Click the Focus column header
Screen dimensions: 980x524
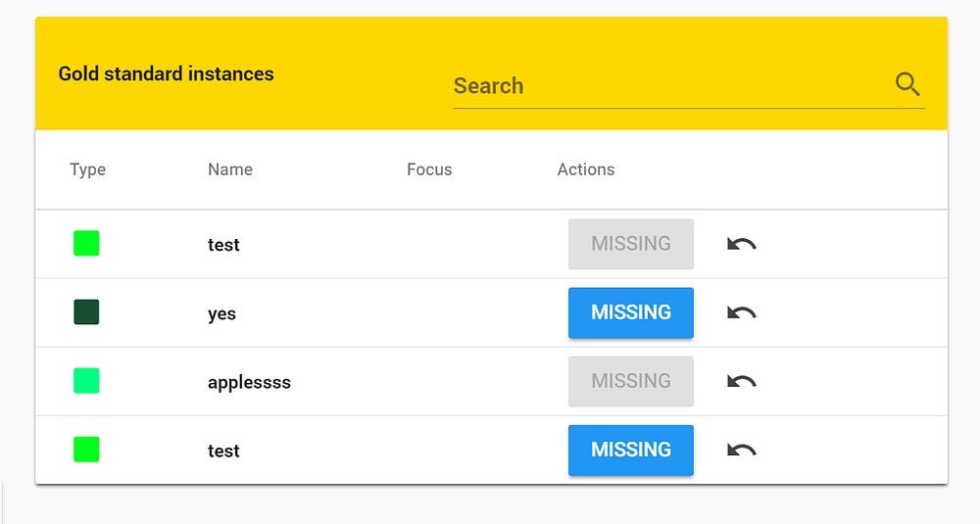click(429, 169)
